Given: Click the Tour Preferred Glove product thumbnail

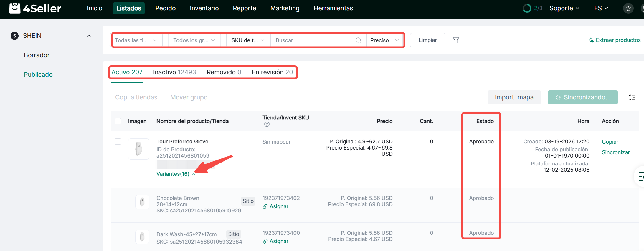Looking at the screenshot, I should [x=139, y=149].
